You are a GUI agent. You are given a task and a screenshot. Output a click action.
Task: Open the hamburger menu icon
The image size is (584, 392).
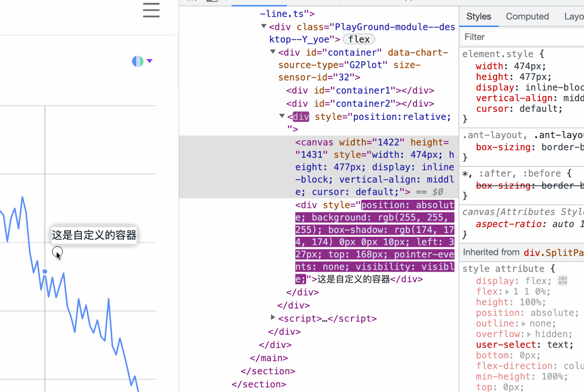(x=151, y=10)
